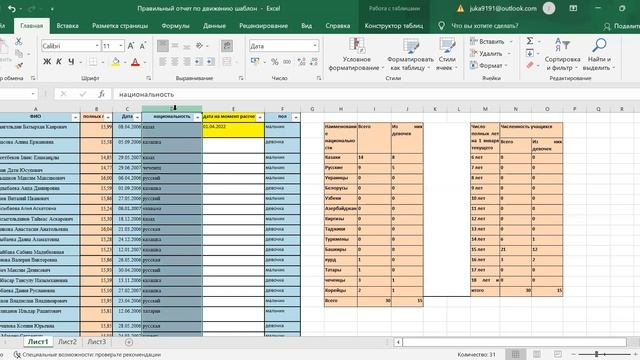Decrease font size with small A icon
The image size is (640, 360).
pyautogui.click(x=143, y=46)
